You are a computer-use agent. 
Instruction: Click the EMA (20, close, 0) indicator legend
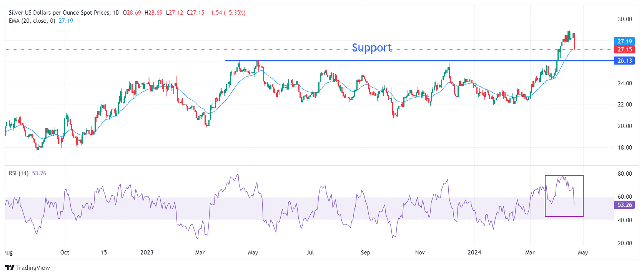click(32, 21)
